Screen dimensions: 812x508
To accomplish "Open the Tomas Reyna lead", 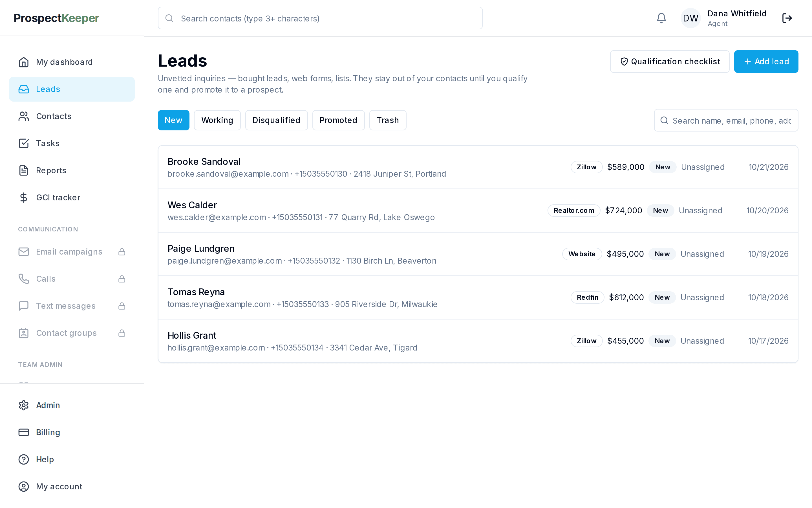I will 478,298.
